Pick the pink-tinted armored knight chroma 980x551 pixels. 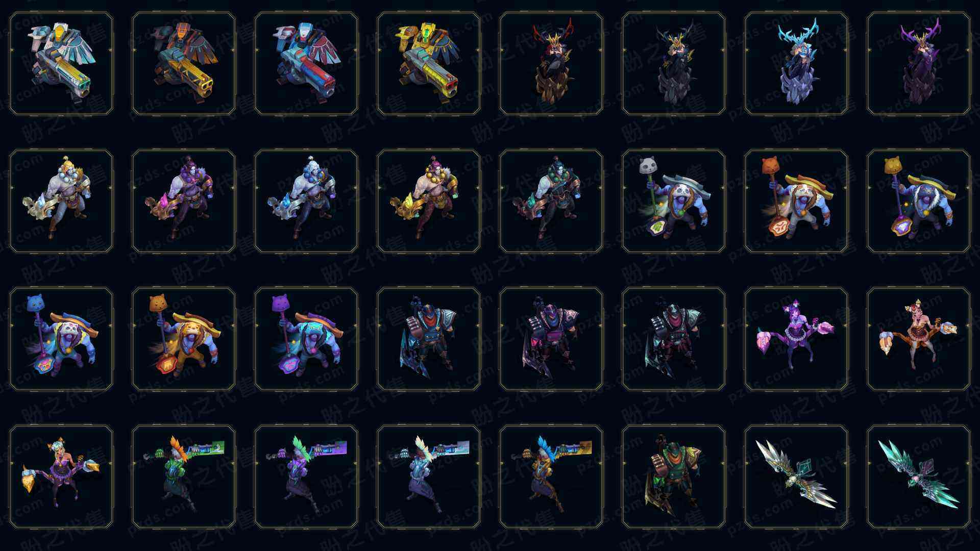[x=551, y=339]
